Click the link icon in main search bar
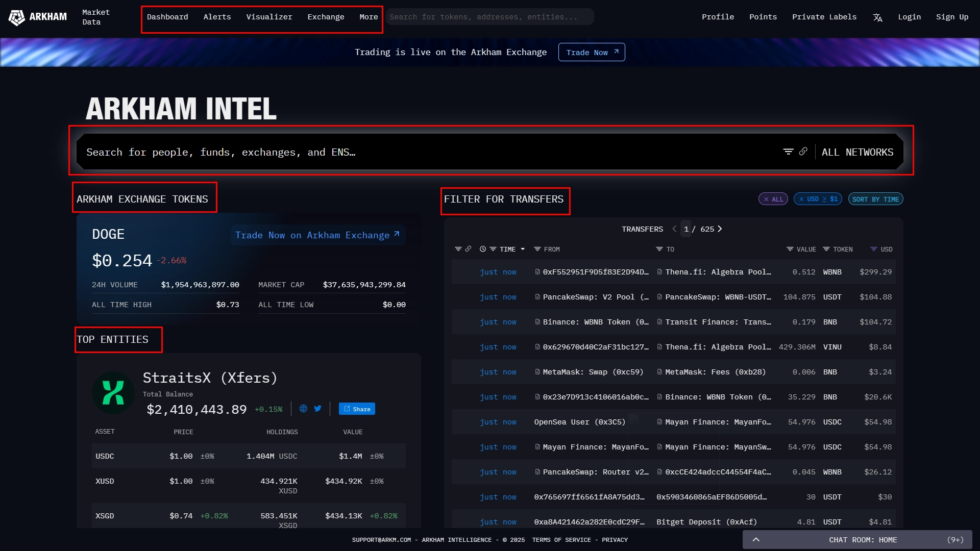This screenshot has height=551, width=980. [x=803, y=152]
